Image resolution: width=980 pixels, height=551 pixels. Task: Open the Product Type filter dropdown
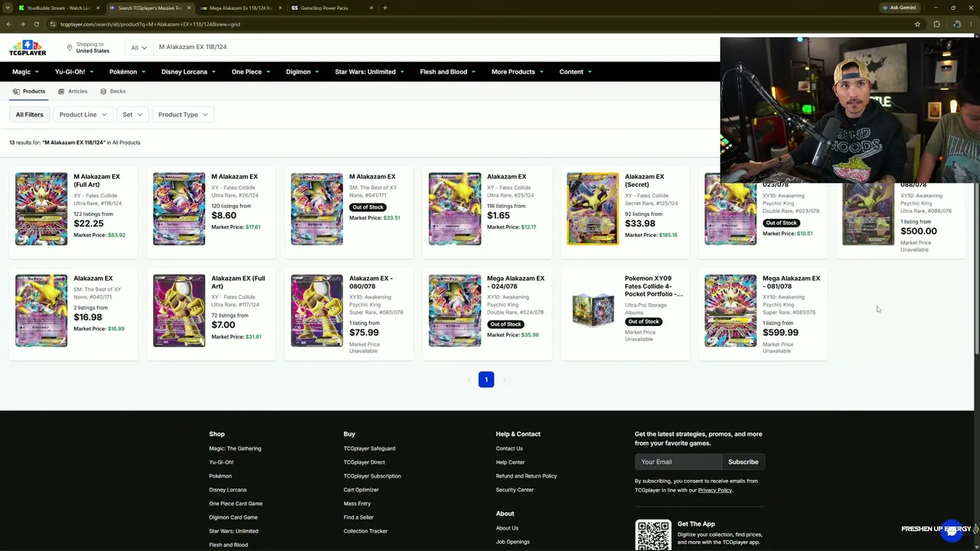183,115
